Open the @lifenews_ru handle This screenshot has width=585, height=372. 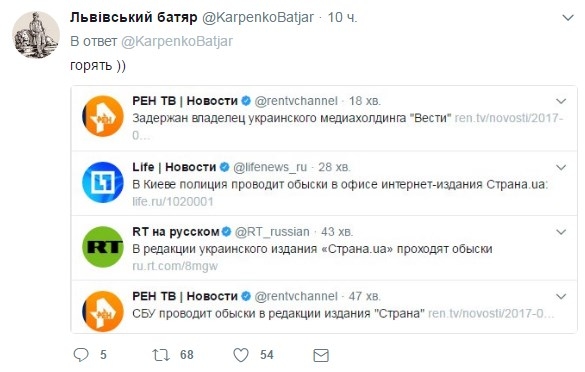click(x=270, y=167)
